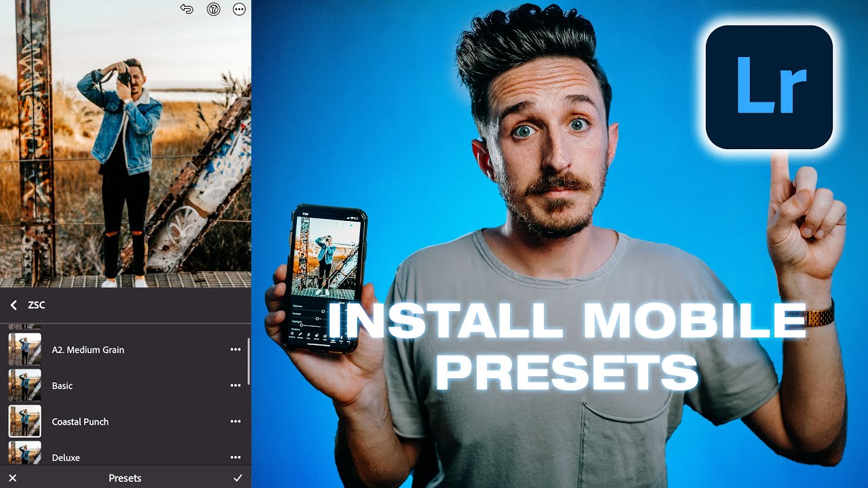868x488 pixels.
Task: Apply the preset labeled Deluxe
Action: (x=66, y=457)
